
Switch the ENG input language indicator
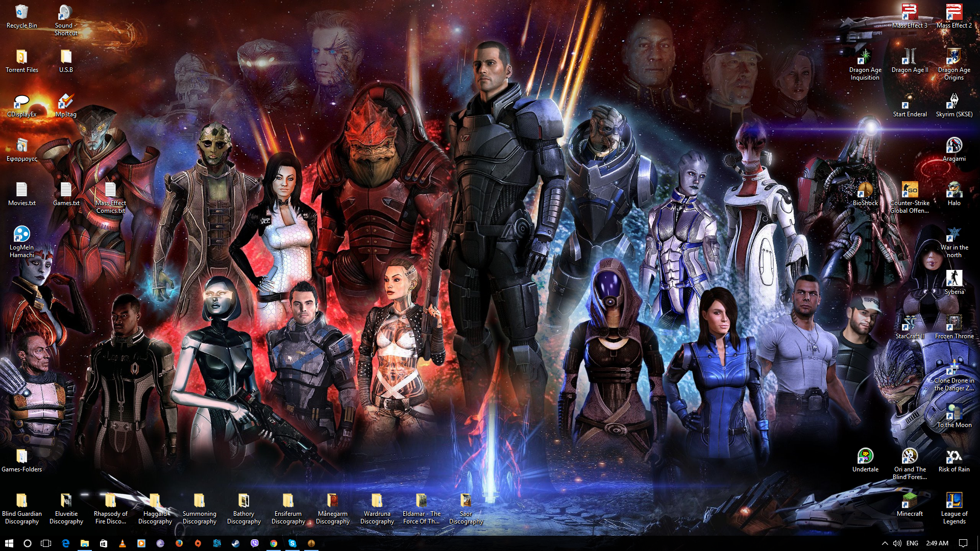[912, 543]
